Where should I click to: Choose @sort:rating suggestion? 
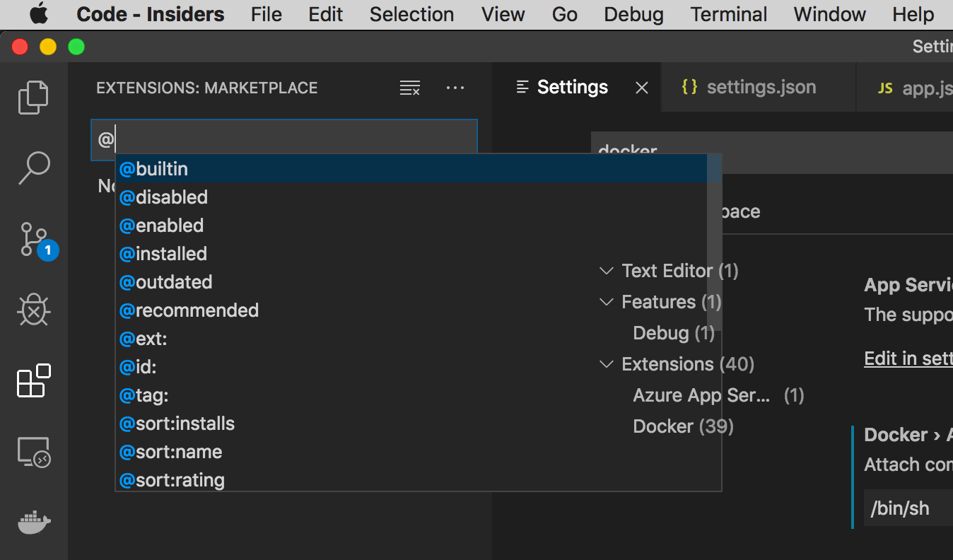[418, 479]
